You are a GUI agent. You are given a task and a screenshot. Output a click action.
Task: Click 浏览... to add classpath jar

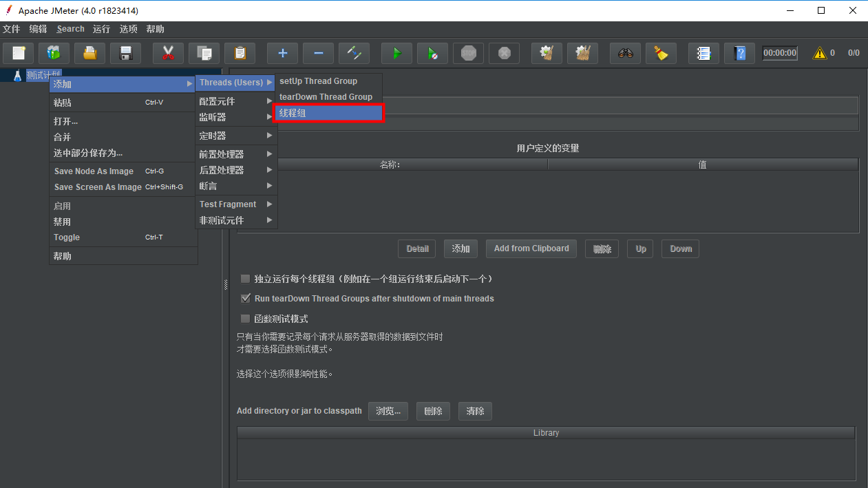tap(389, 412)
